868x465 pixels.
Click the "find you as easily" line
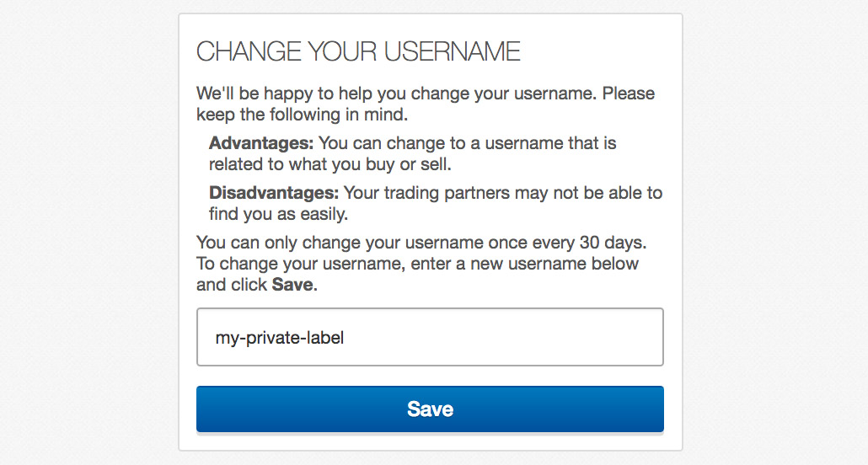[x=278, y=214]
